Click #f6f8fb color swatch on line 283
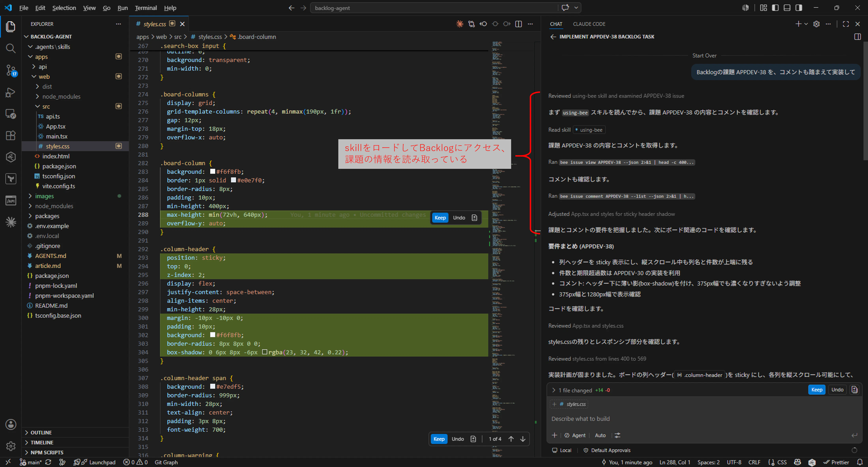The width and height of the screenshot is (868, 467). tap(213, 172)
